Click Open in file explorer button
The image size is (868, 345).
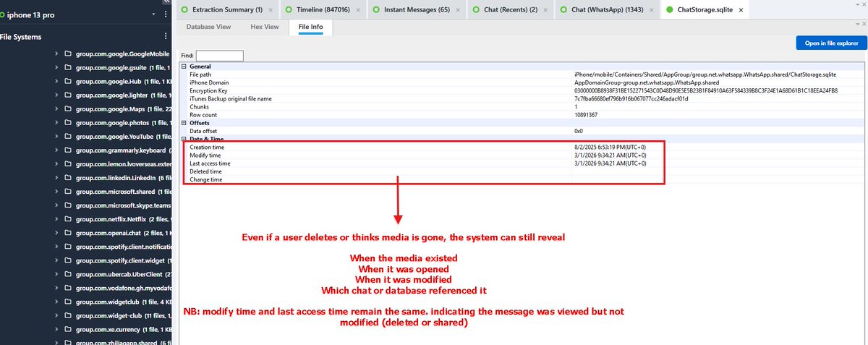point(831,43)
